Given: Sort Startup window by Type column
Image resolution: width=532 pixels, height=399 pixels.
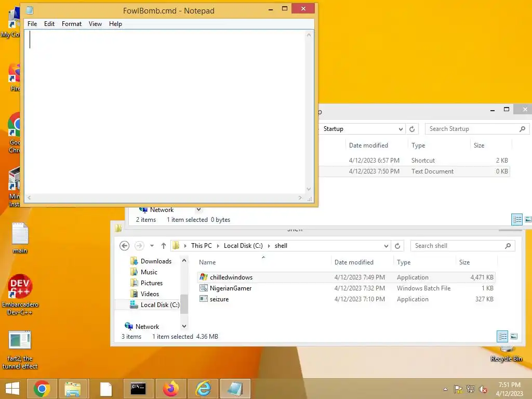Looking at the screenshot, I should click(x=418, y=145).
